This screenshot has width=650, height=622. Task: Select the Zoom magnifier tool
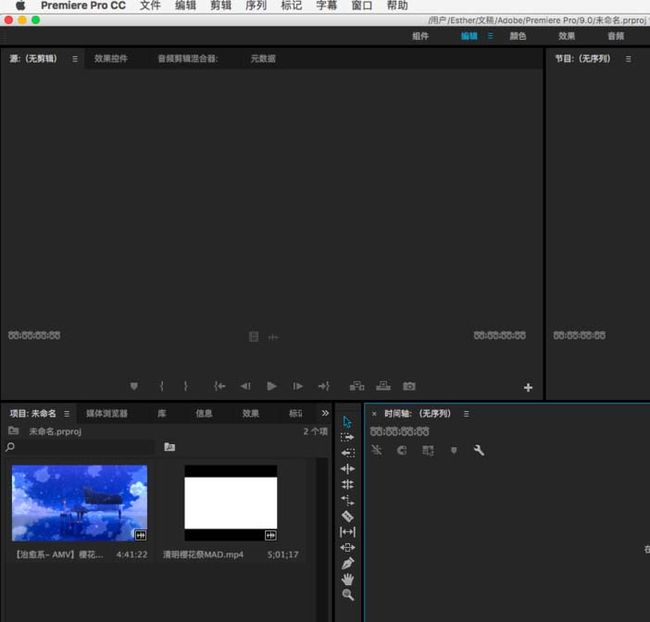pyautogui.click(x=348, y=595)
